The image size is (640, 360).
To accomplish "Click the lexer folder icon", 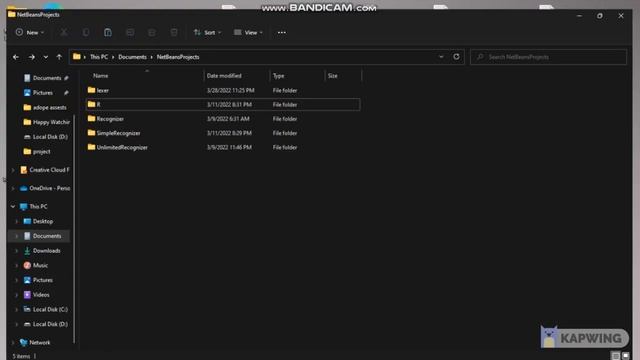I will [91, 90].
